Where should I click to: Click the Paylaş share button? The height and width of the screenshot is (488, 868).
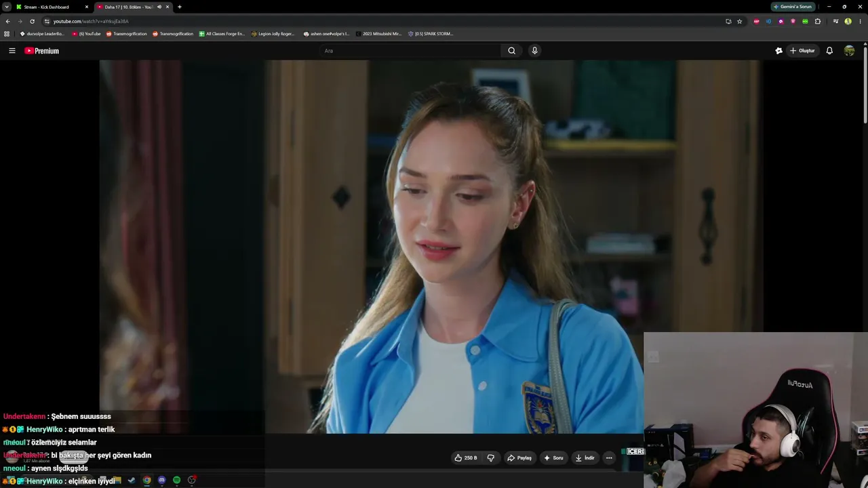click(519, 458)
